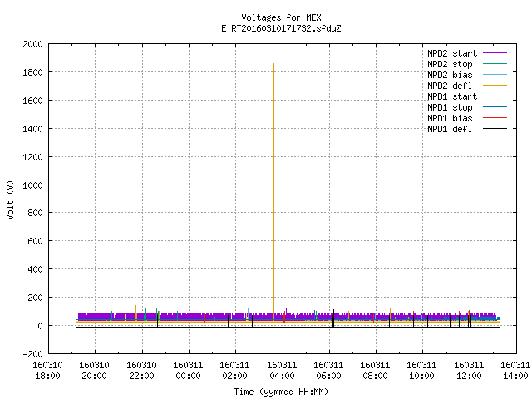Click the '160311 02:00' time tick label

(234, 371)
